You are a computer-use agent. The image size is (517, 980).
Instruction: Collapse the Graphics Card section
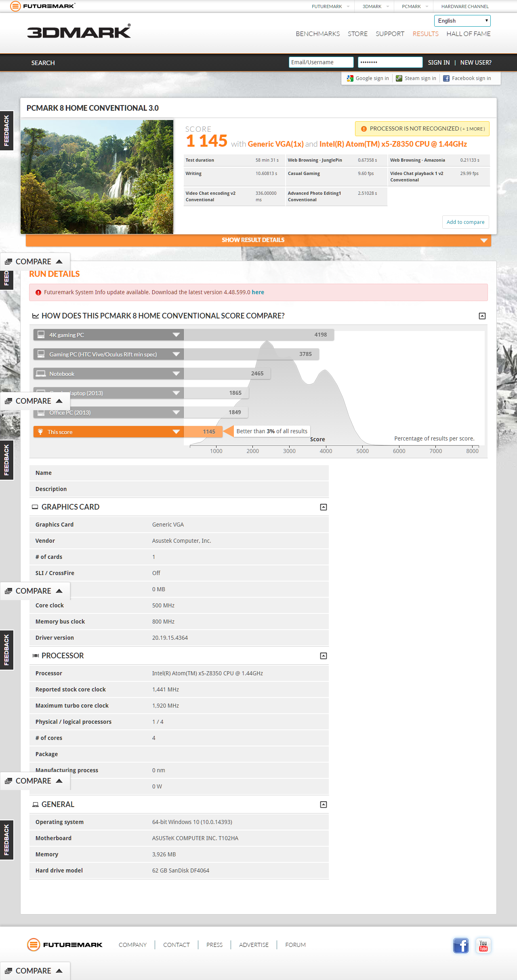coord(324,507)
